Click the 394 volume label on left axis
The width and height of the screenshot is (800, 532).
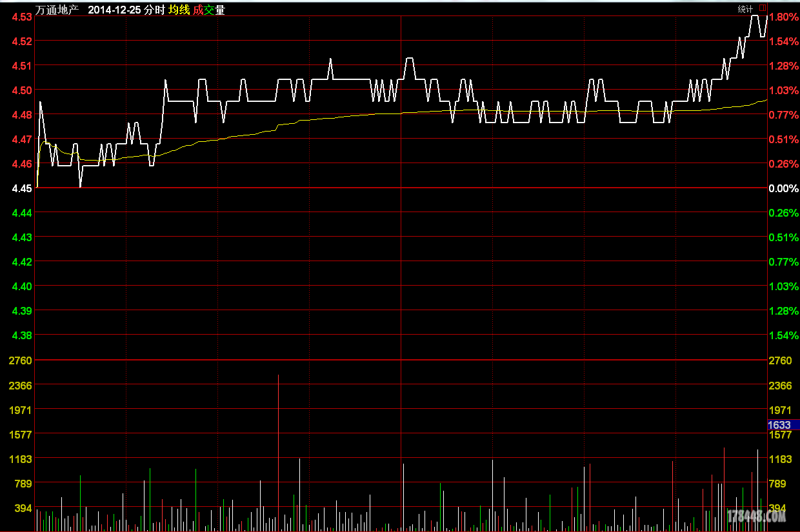(x=23, y=508)
